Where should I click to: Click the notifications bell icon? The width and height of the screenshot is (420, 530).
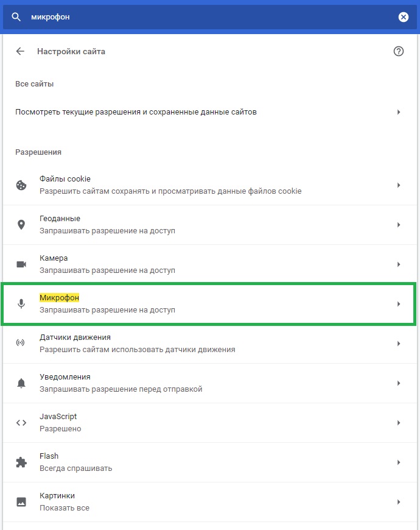click(x=21, y=383)
